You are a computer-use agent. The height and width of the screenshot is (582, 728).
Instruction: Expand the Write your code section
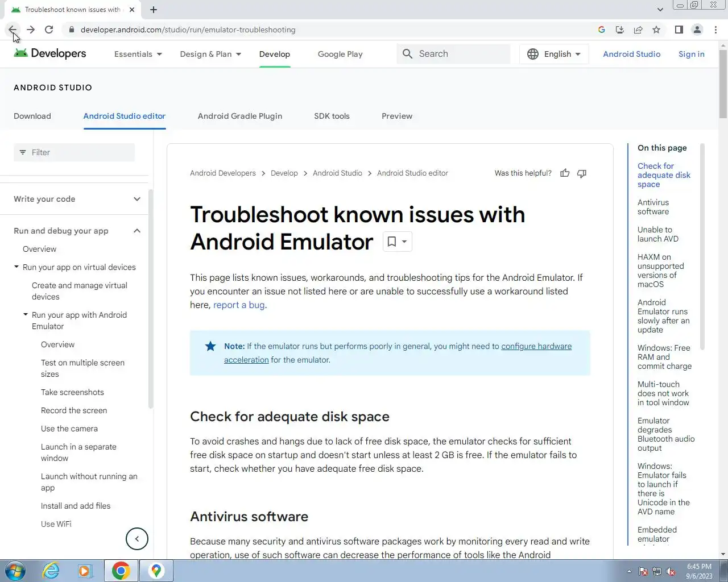(137, 199)
